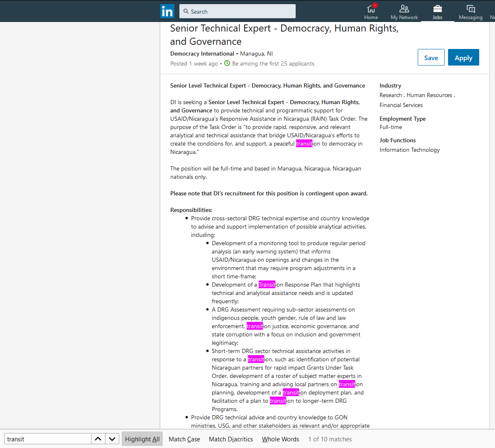Click the 'Managua, NI' location text
495x448 pixels.
tap(256, 54)
